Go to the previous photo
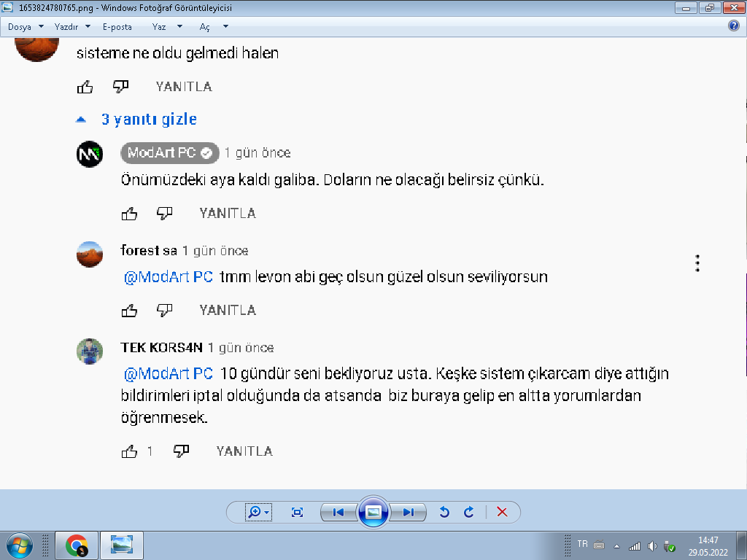Screen dimensions: 747x560 pos(338,513)
